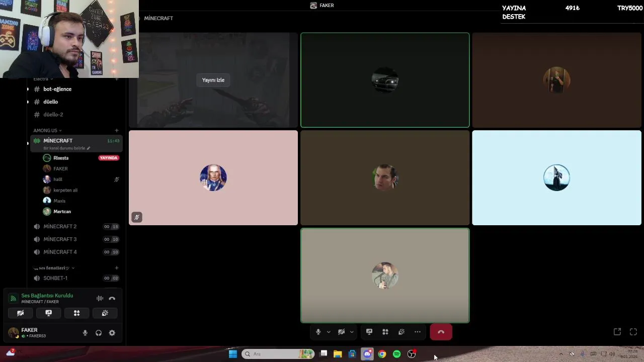Open activities button in voice panel

(77, 313)
